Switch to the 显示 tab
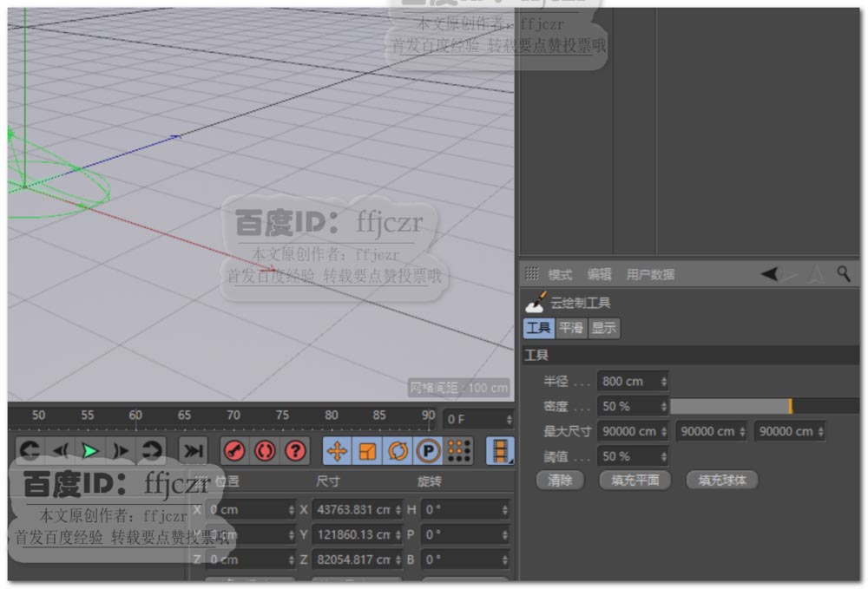 point(603,328)
